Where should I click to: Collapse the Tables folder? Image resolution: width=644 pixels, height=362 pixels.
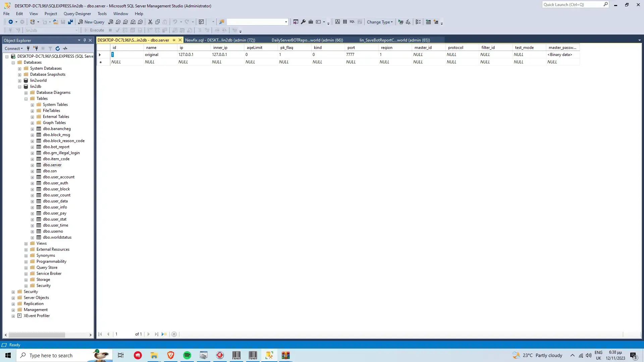click(x=26, y=99)
